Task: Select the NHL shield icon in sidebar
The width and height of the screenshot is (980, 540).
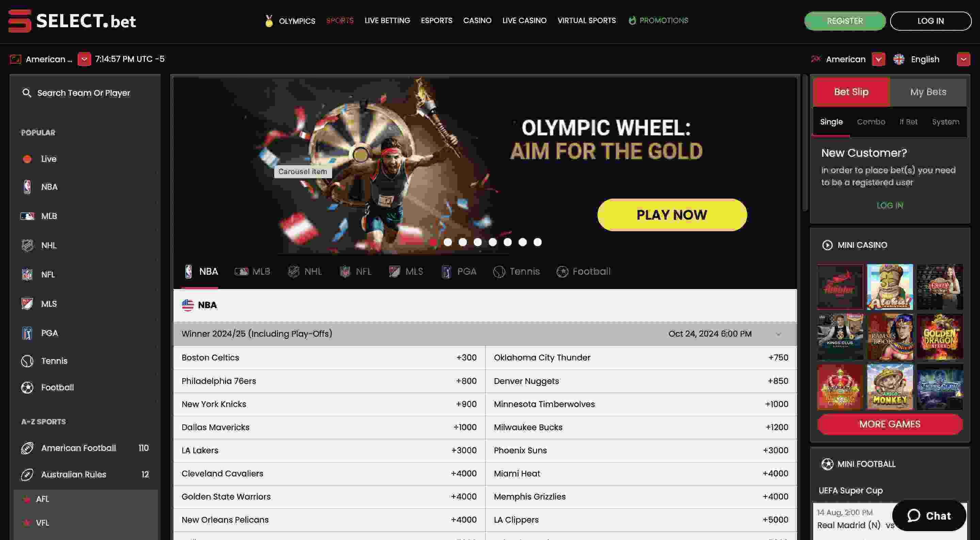Action: [27, 245]
